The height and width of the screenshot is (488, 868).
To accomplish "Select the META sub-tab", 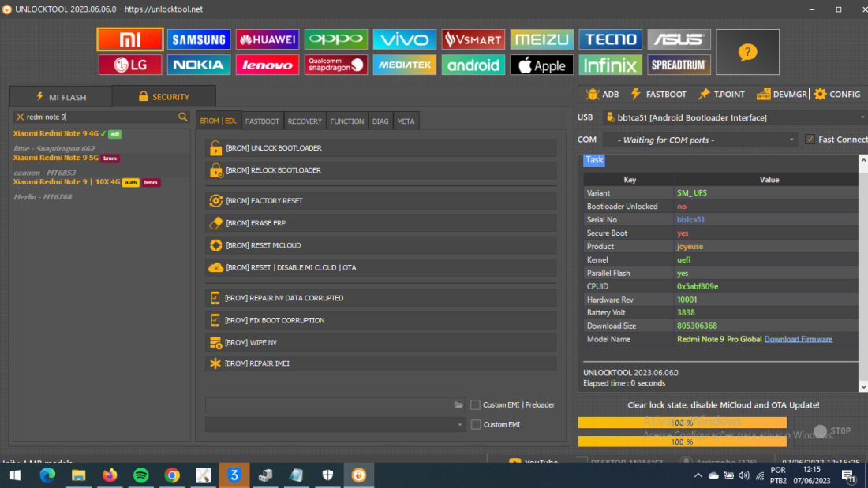I will pyautogui.click(x=406, y=121).
